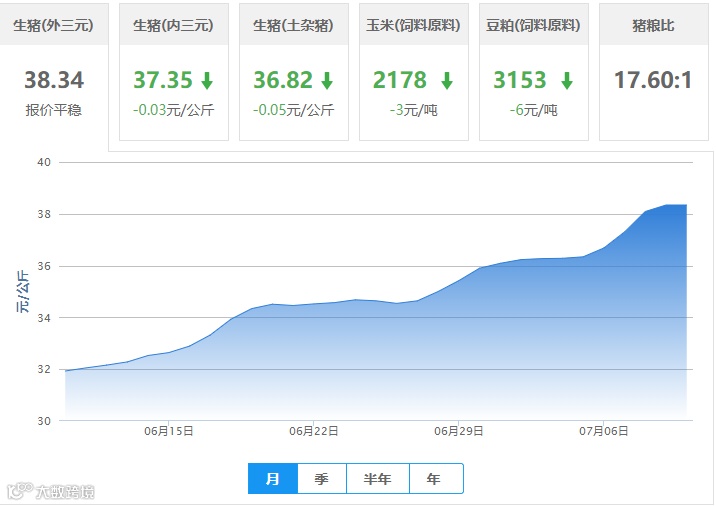Switch chart to 半年 range
Screen dimensions: 716x506
click(x=378, y=479)
